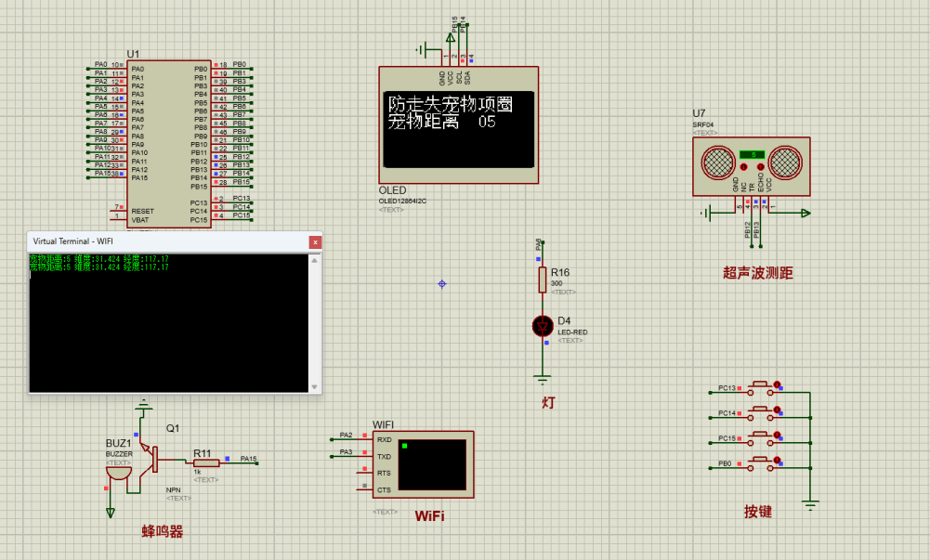Toggle the latch dot on the PC14 push button

(x=778, y=410)
